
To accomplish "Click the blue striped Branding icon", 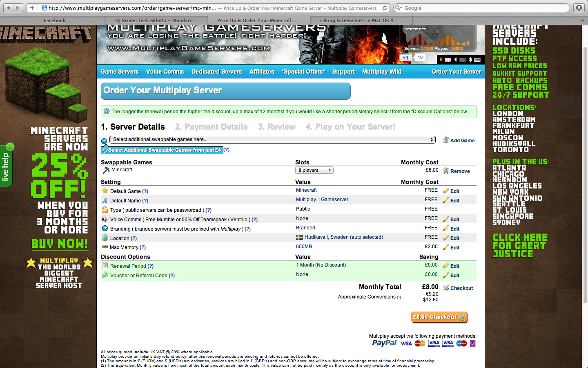I will coord(105,228).
